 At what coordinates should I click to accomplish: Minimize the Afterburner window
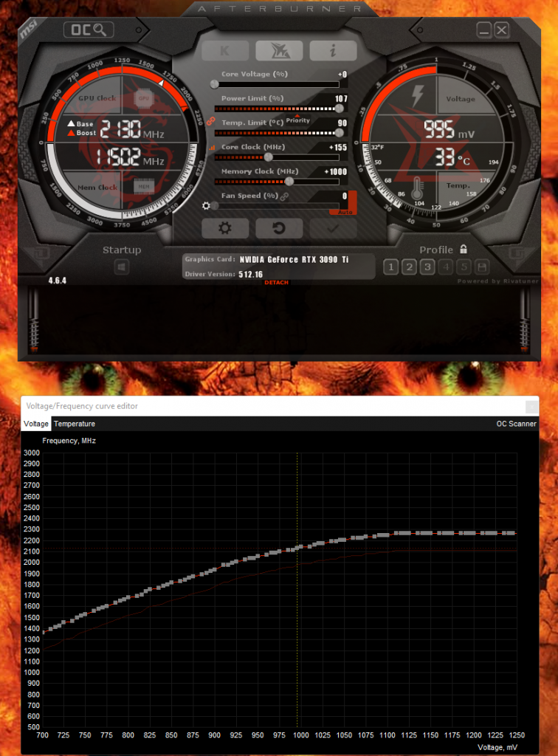pyautogui.click(x=483, y=30)
